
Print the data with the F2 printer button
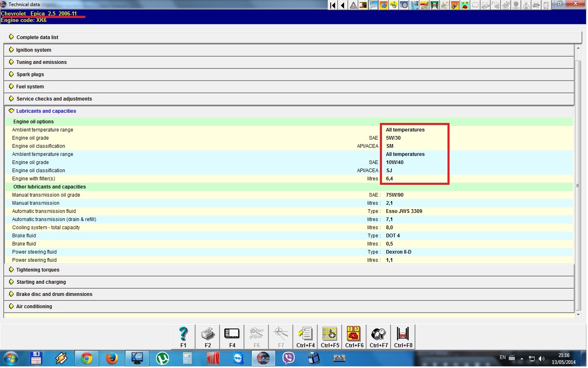click(208, 337)
